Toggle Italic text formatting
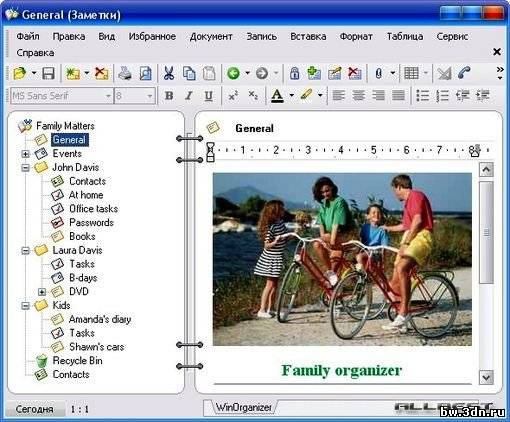The image size is (510, 422). [x=189, y=96]
